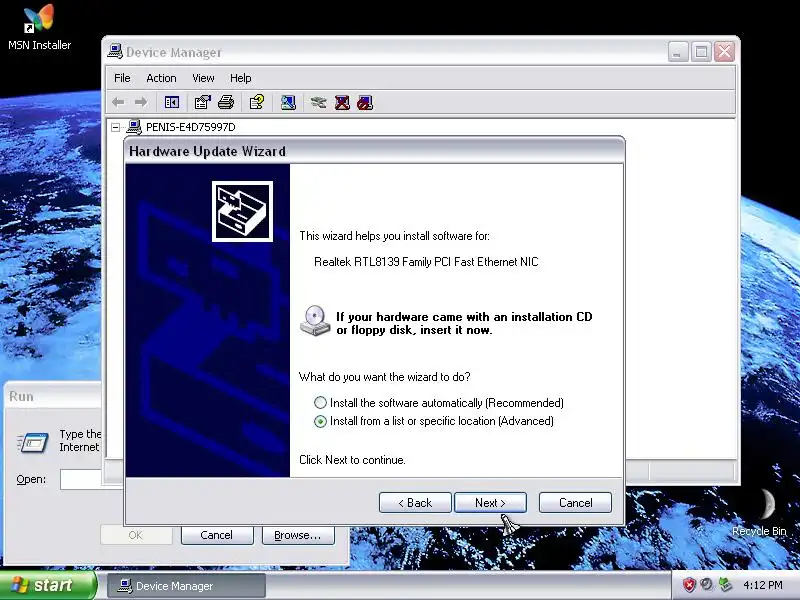Screen dimensions: 800x600
Task: Click the Disable device toolbar icon
Action: (x=365, y=103)
